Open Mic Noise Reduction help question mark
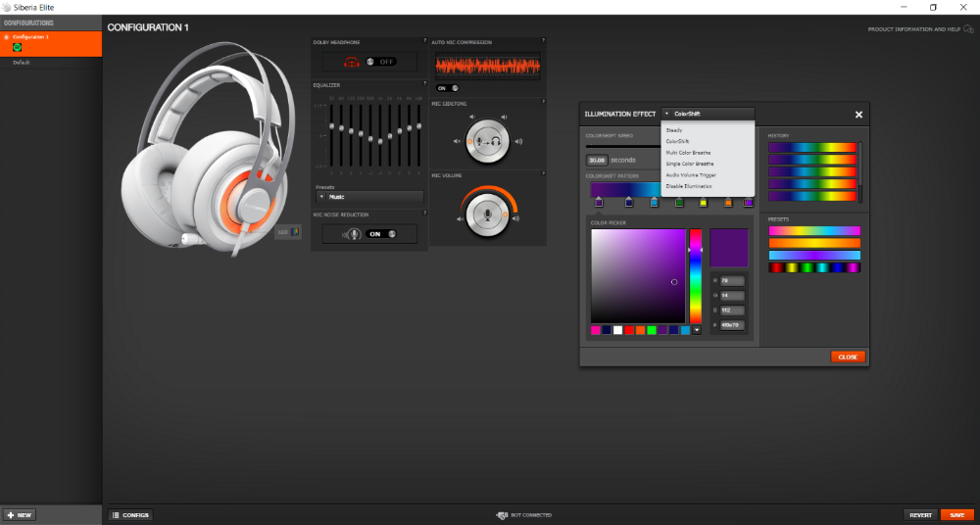 pyautogui.click(x=424, y=214)
